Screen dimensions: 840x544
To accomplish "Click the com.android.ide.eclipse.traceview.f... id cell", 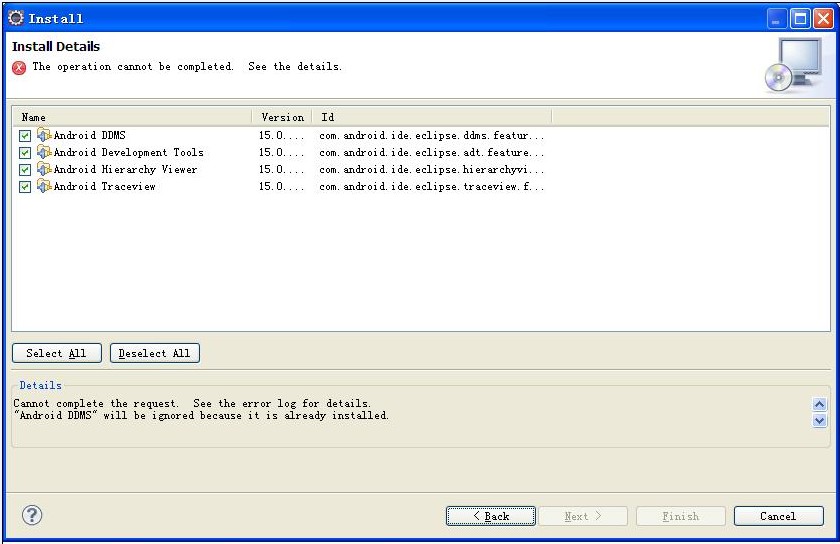I will point(432,187).
